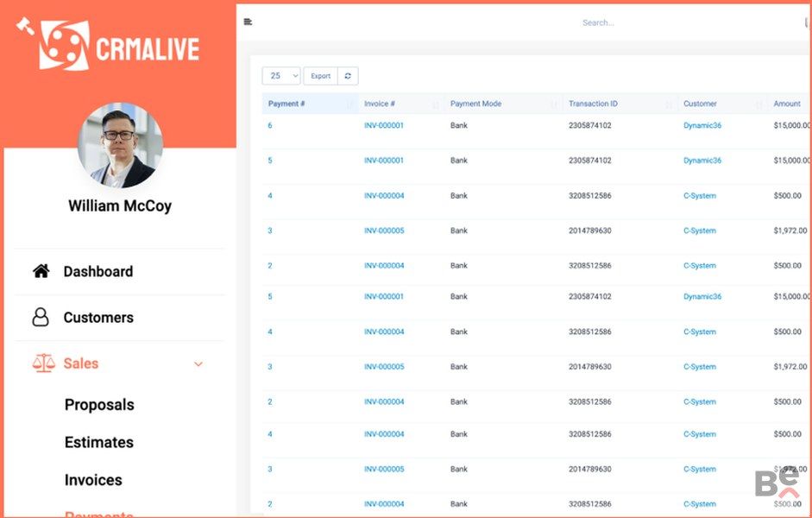Sort the table by Payment Mode header

475,104
